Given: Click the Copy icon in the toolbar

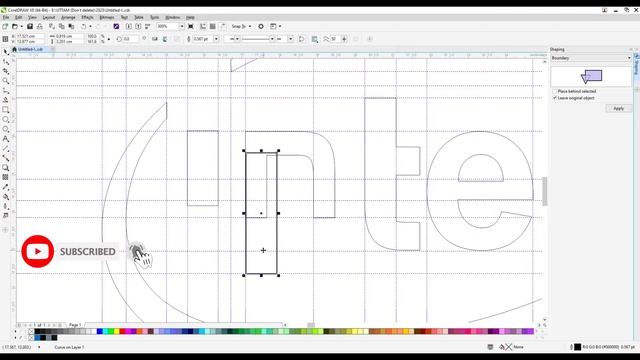Looking at the screenshot, I should pyautogui.click(x=62, y=26).
